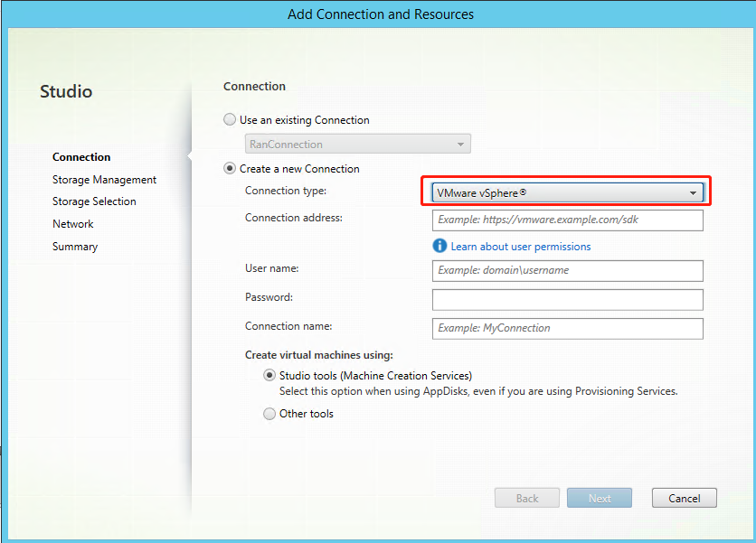Select "Create a new Connection" option
The height and width of the screenshot is (543, 756).
point(230,168)
